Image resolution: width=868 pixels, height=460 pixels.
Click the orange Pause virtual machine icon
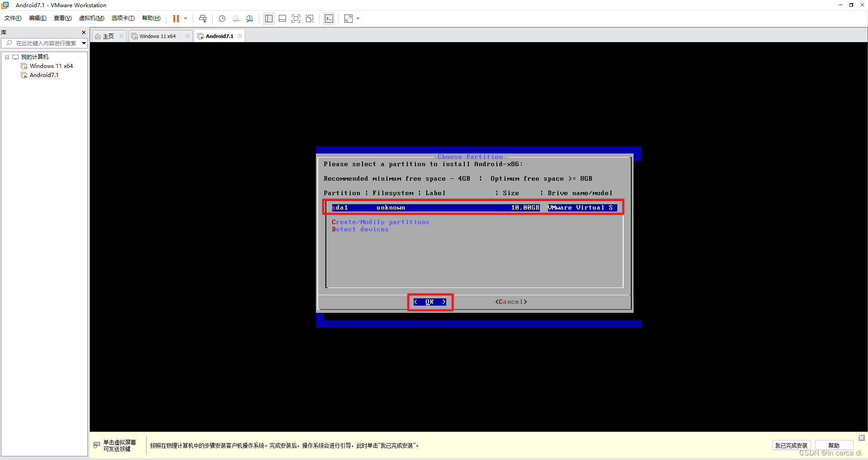pyautogui.click(x=176, y=19)
